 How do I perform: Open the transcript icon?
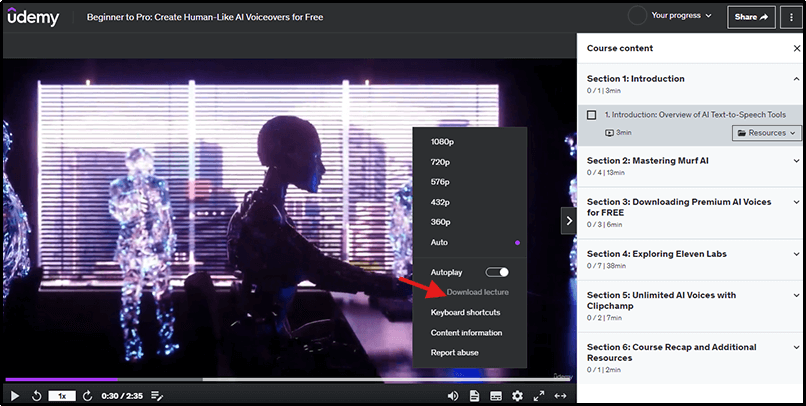(x=475, y=396)
